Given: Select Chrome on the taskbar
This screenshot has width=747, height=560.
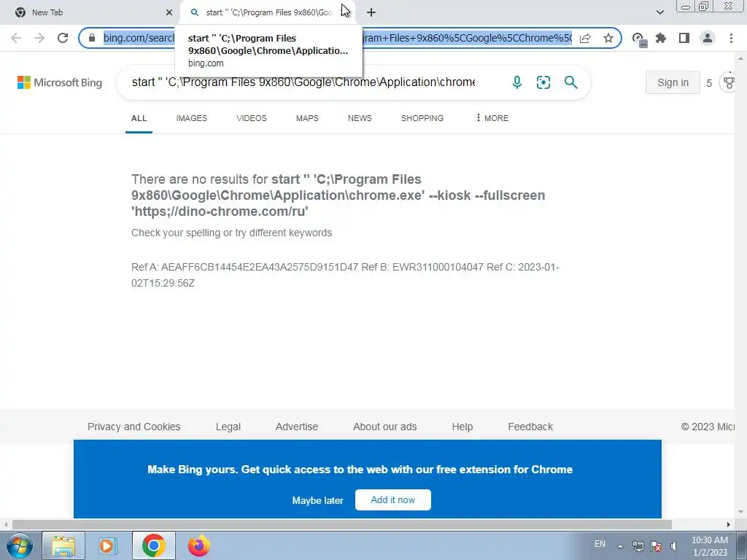Looking at the screenshot, I should (153, 545).
